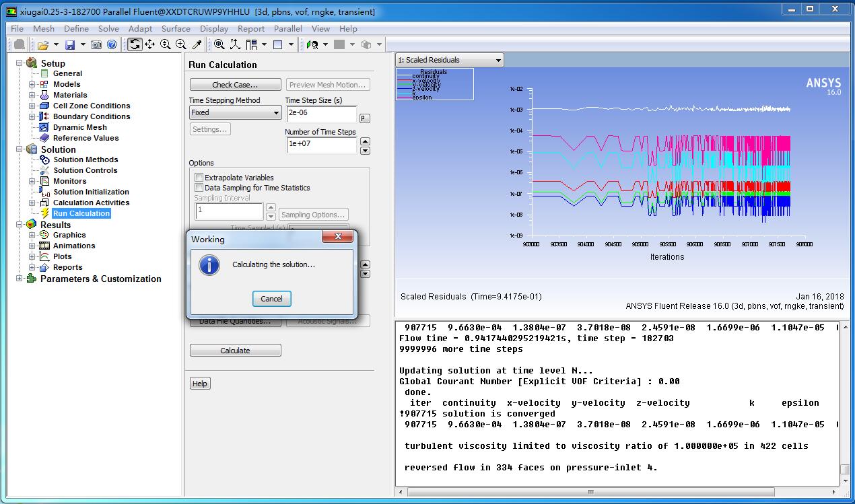Expand the Boundary Conditions tree node
The image size is (855, 504).
coord(32,116)
